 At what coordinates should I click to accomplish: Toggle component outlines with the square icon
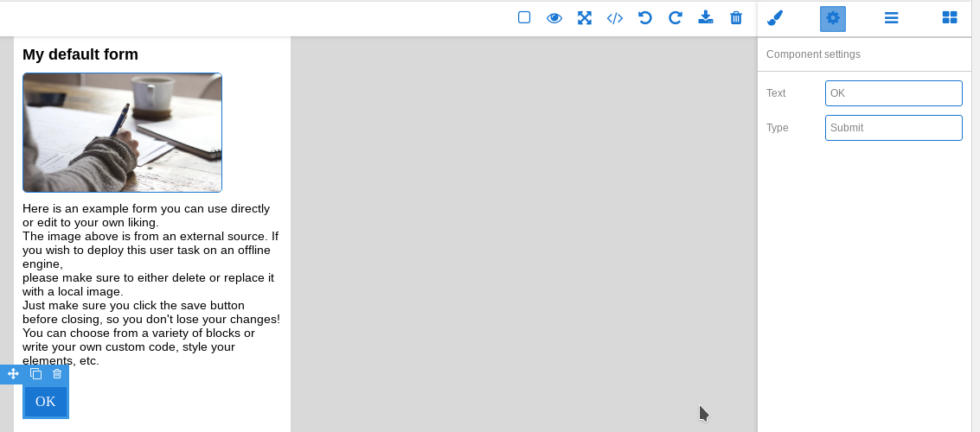click(524, 17)
